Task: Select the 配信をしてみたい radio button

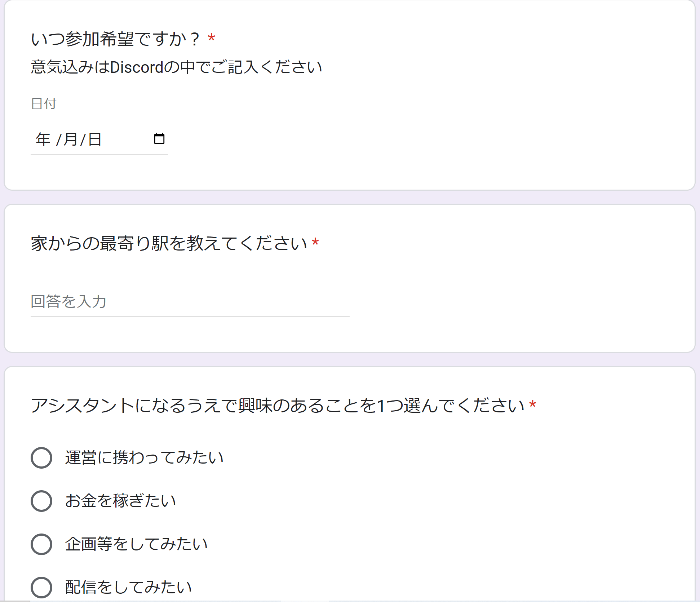Action: tap(42, 588)
